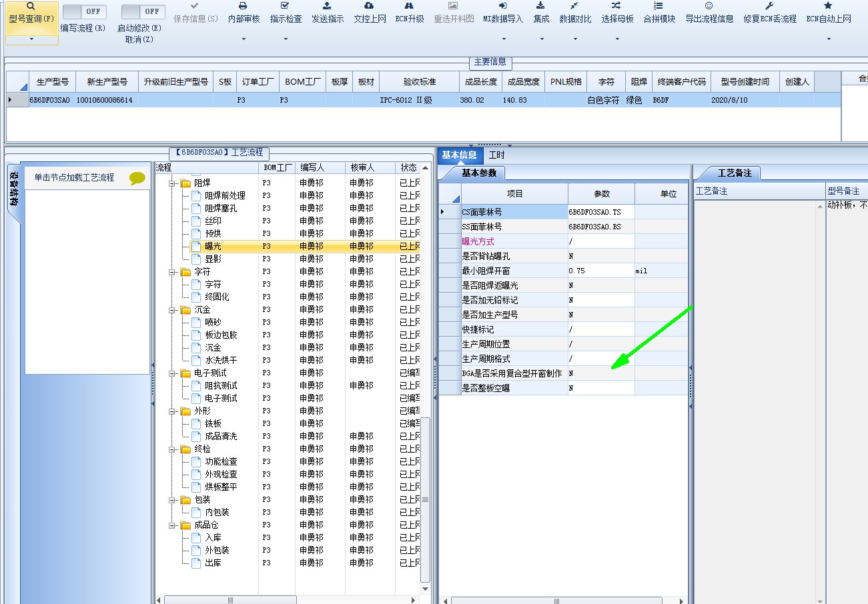Click the 集成 download icon
Image resolution: width=868 pixels, height=604 pixels.
click(x=541, y=6)
